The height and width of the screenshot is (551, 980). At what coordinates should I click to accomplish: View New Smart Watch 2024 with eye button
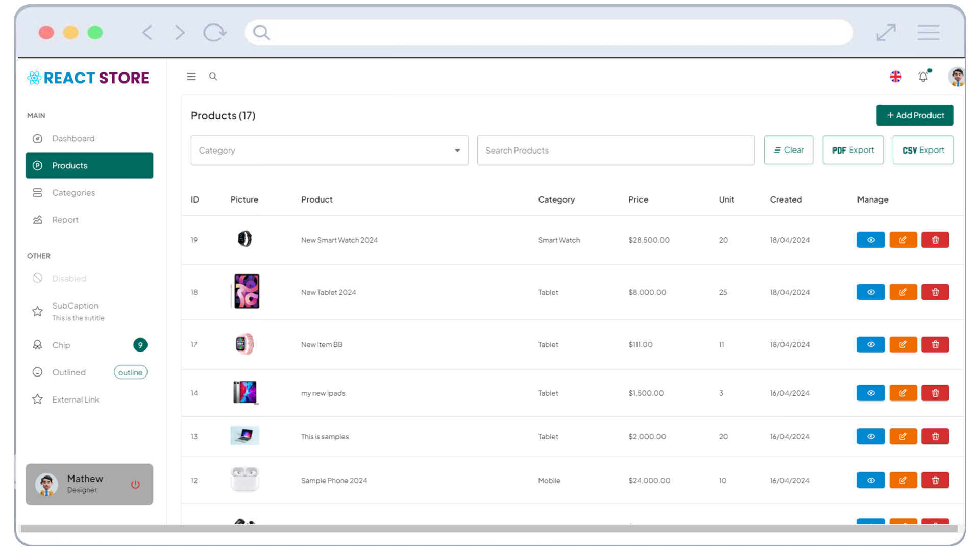click(x=871, y=240)
